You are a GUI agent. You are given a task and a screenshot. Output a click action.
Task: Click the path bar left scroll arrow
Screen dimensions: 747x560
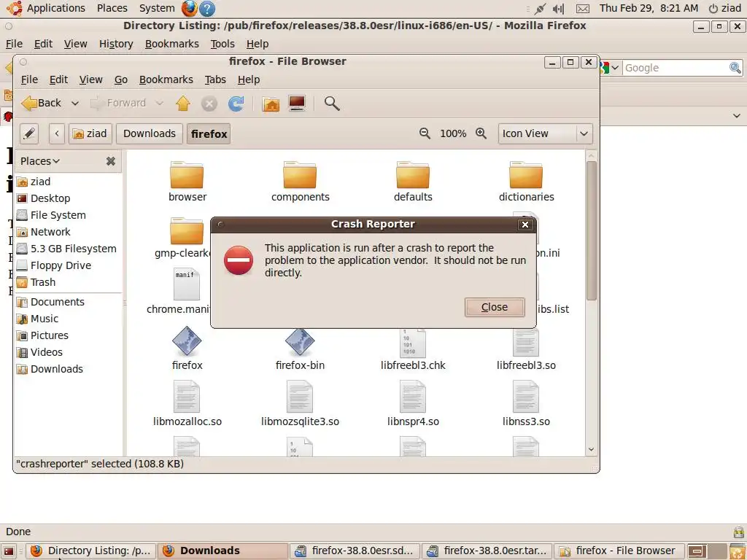click(57, 133)
